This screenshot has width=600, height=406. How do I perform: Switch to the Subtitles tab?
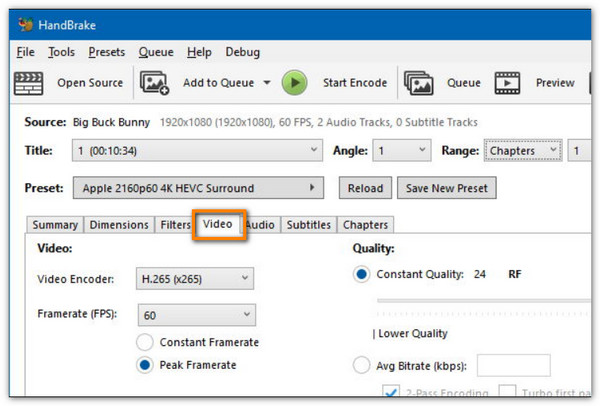pyautogui.click(x=308, y=225)
